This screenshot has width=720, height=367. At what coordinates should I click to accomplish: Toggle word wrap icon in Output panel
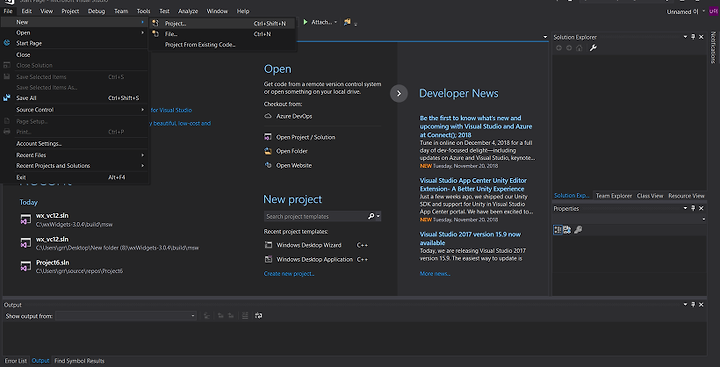tap(259, 316)
